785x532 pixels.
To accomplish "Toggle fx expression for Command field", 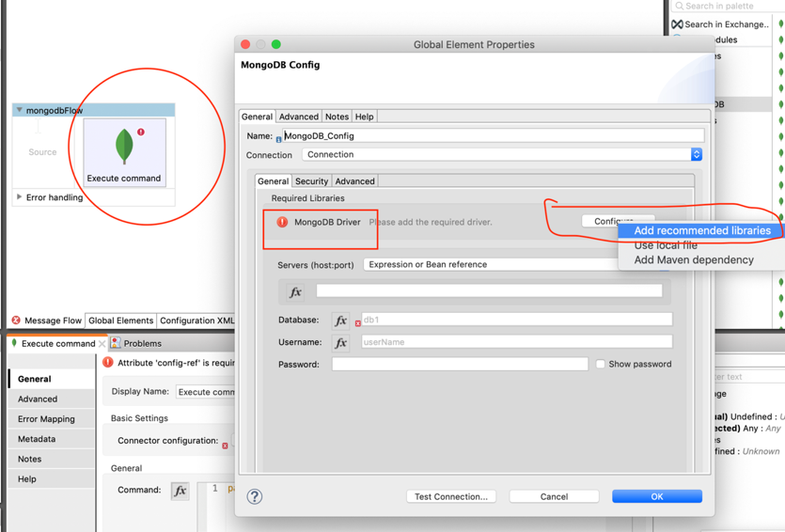I will click(x=181, y=491).
